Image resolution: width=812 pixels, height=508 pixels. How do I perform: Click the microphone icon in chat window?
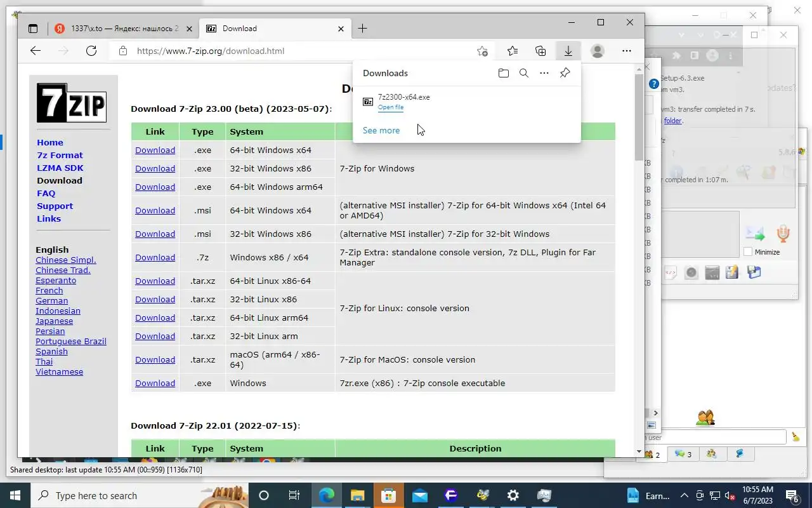point(783,233)
